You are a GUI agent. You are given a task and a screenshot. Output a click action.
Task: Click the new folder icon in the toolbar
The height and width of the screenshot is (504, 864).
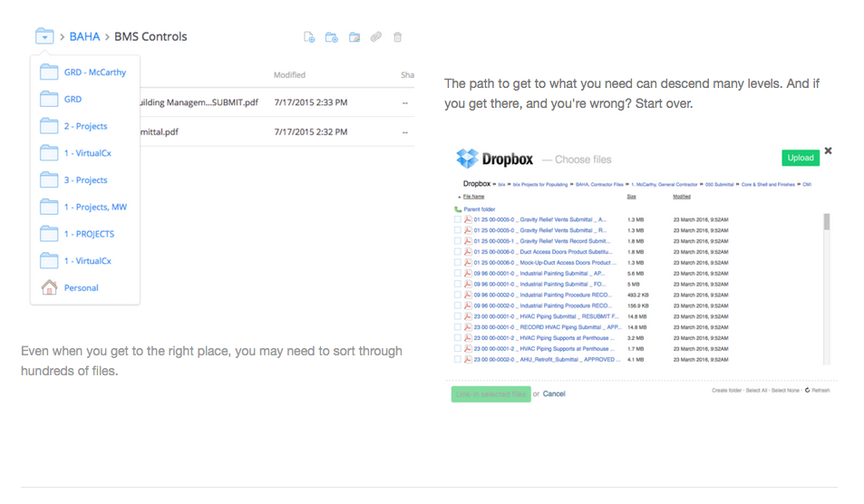(x=331, y=37)
